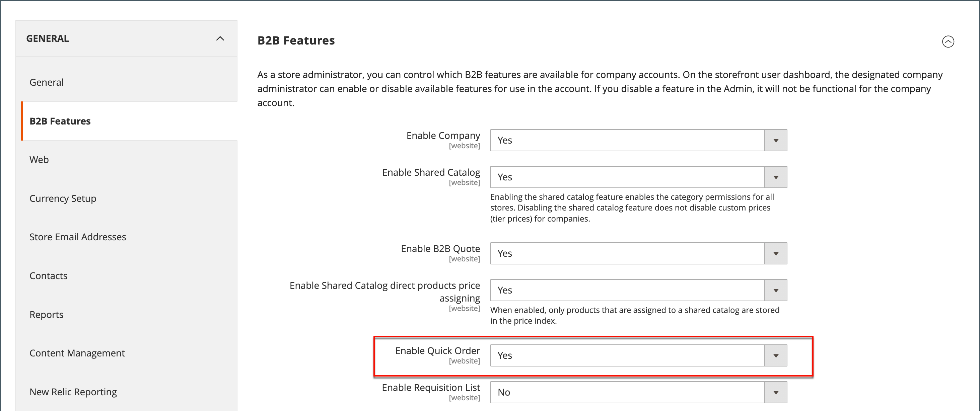Open New Relic Reporting settings
Image resolution: width=980 pixels, height=411 pixels.
[73, 392]
